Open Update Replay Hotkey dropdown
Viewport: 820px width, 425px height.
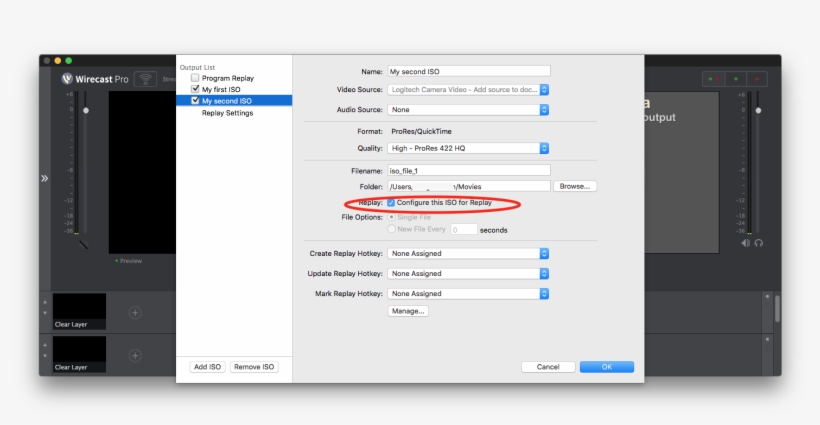(468, 273)
